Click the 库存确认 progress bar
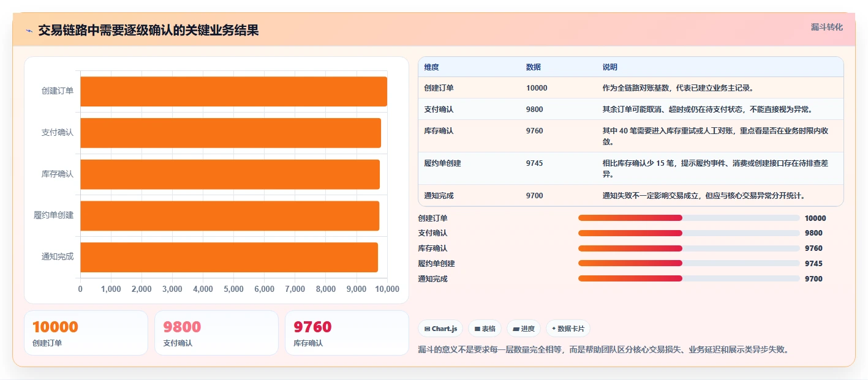The width and height of the screenshot is (868, 380). click(x=689, y=248)
